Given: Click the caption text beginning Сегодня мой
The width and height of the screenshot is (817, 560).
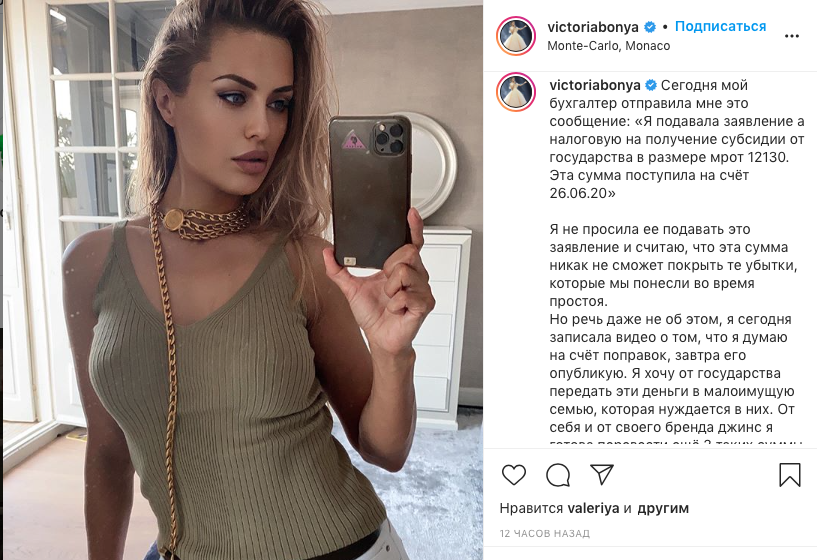Looking at the screenshot, I should pos(677,139).
